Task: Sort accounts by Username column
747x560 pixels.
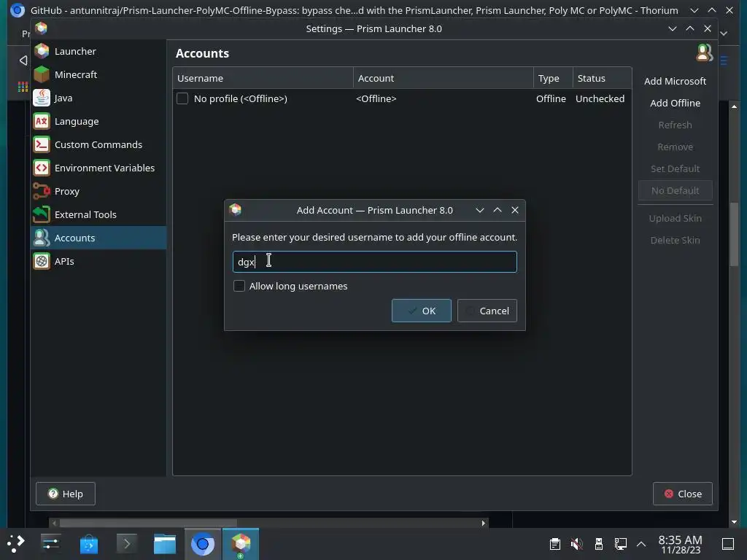Action: (263, 78)
